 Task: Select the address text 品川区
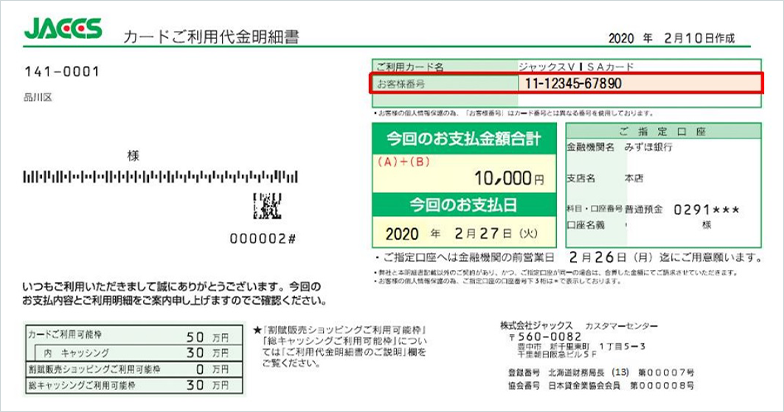38,98
